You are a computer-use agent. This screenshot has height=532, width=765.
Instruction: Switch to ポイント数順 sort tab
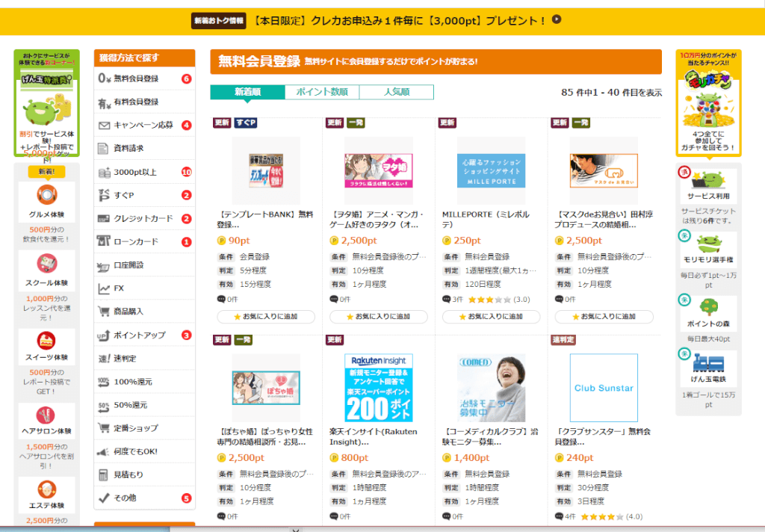(x=322, y=92)
